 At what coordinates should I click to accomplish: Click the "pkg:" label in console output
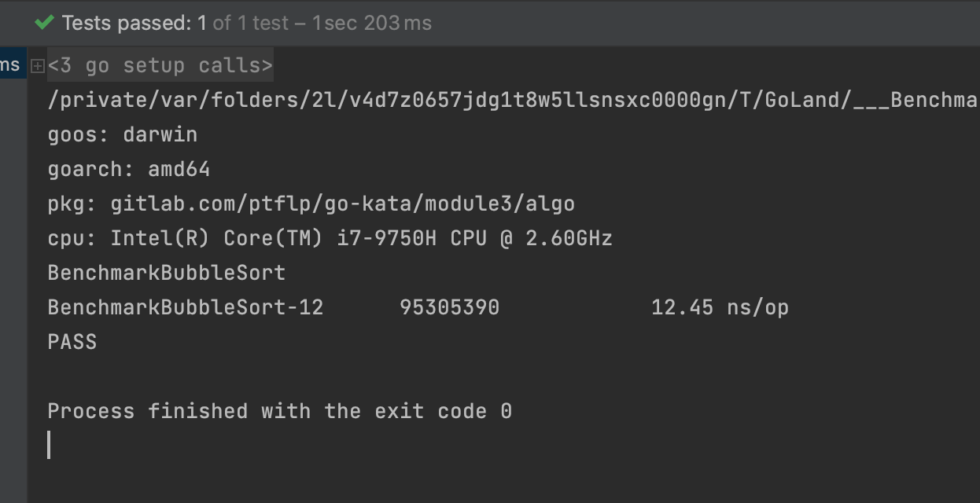[x=72, y=204]
